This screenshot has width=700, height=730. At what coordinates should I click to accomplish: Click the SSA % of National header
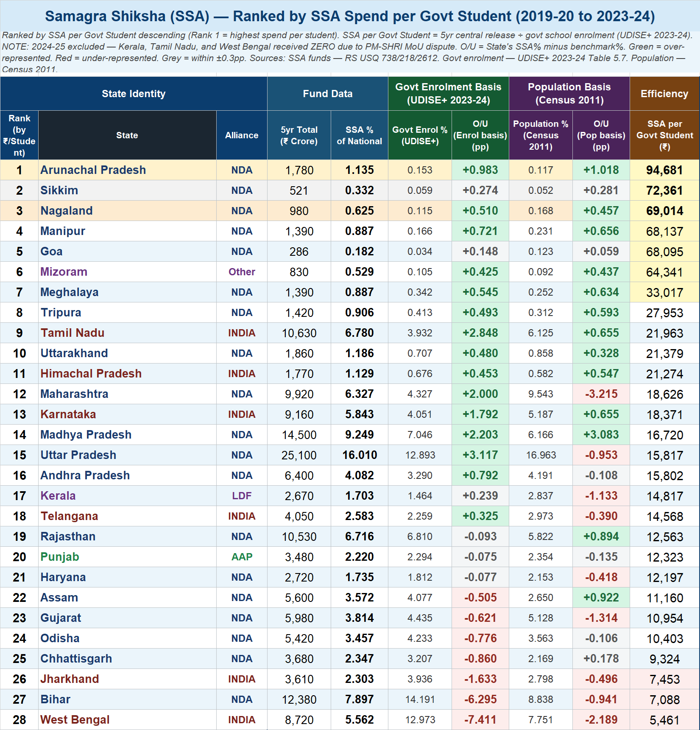pos(359,135)
